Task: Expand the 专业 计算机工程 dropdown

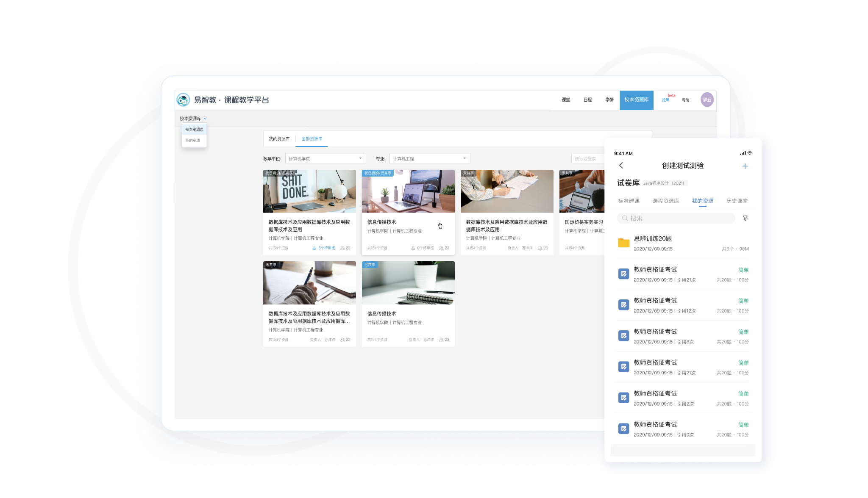Action: 429,159
